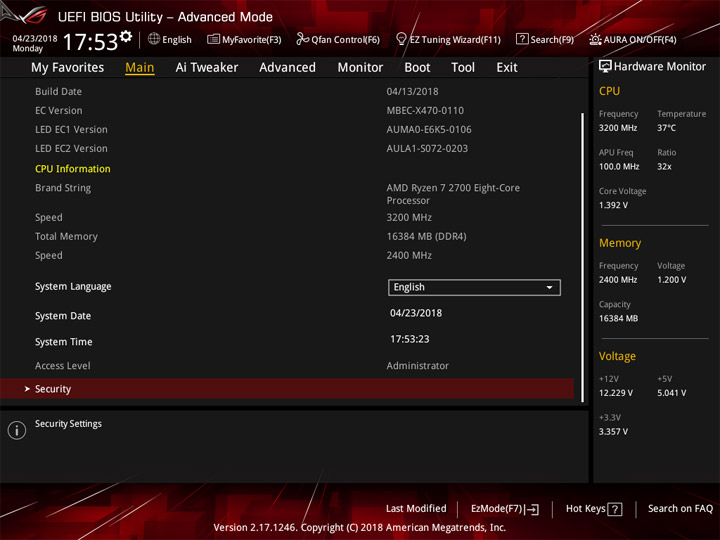
Task: Click the +3.3V value 3.357 V
Action: pyautogui.click(x=613, y=432)
